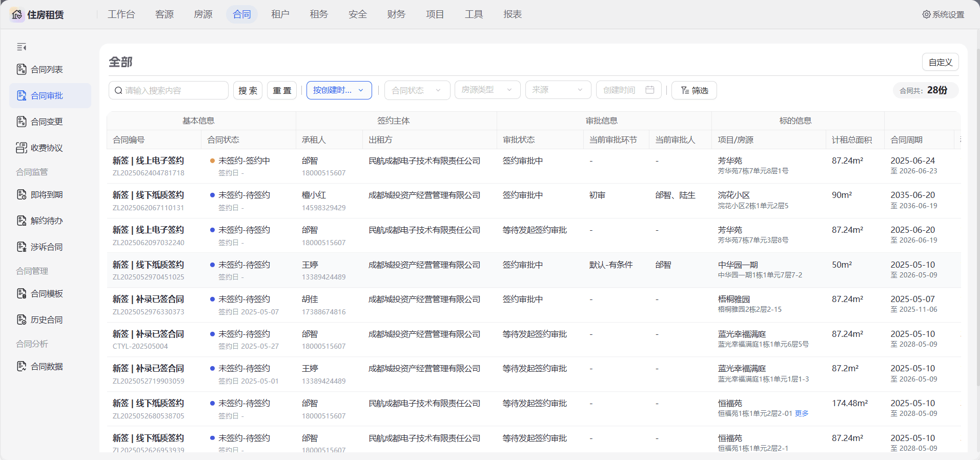Click the 即将到期 sidebar icon

(22, 194)
